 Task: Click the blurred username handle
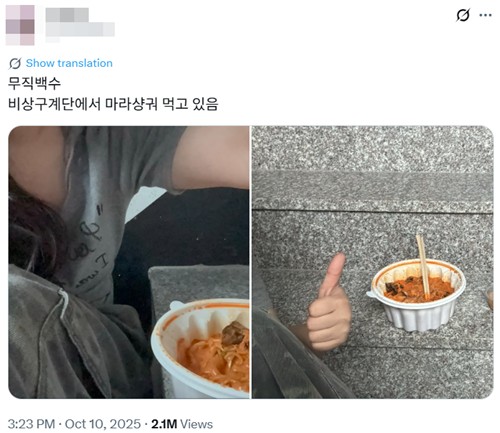tap(80, 29)
